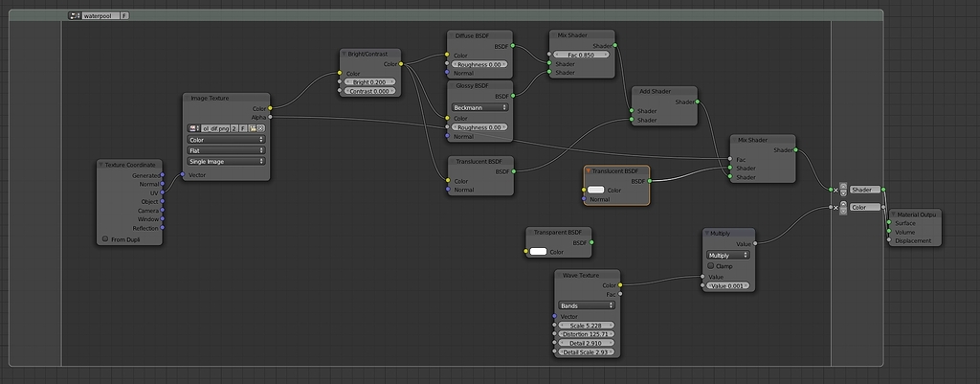Enable the Clamp checkbox in Multiply node
The width and height of the screenshot is (980, 384).
(710, 266)
